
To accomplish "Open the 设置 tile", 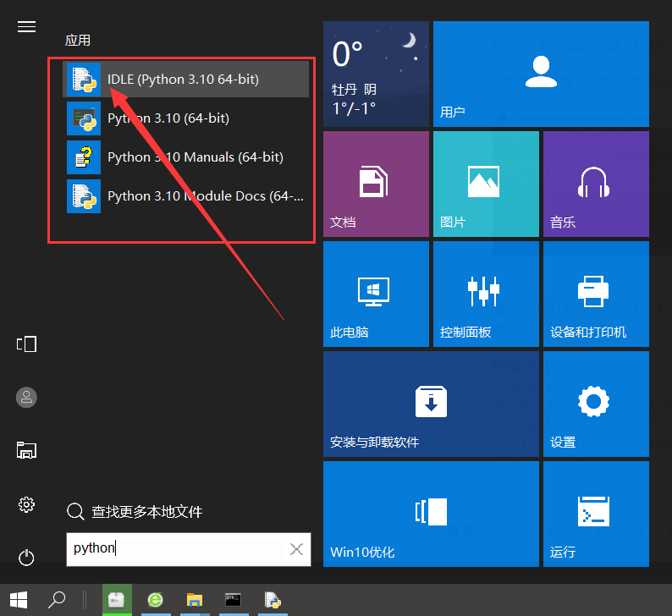I will pyautogui.click(x=596, y=404).
